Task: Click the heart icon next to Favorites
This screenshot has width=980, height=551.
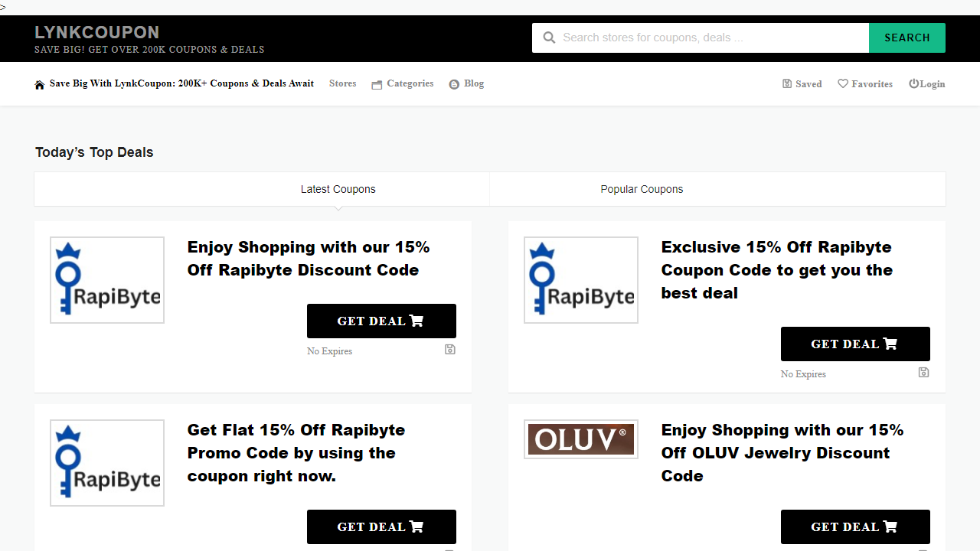Action: pyautogui.click(x=841, y=83)
